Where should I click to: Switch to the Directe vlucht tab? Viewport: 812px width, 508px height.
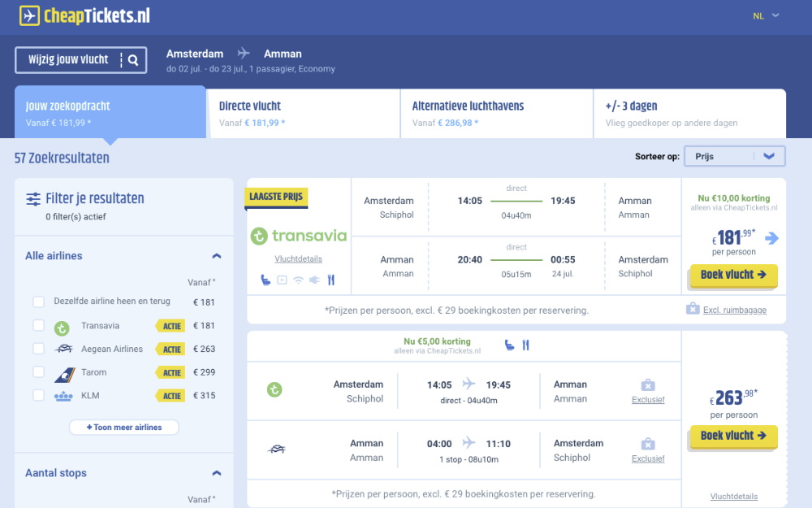tap(304, 114)
